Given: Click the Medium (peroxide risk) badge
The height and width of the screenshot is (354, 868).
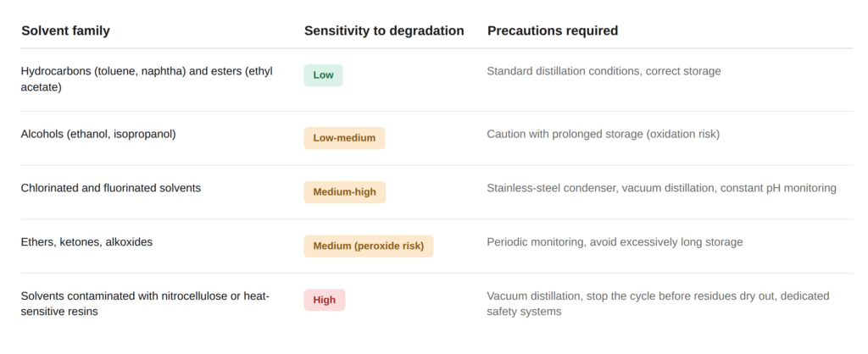Looking at the screenshot, I should pos(369,246).
